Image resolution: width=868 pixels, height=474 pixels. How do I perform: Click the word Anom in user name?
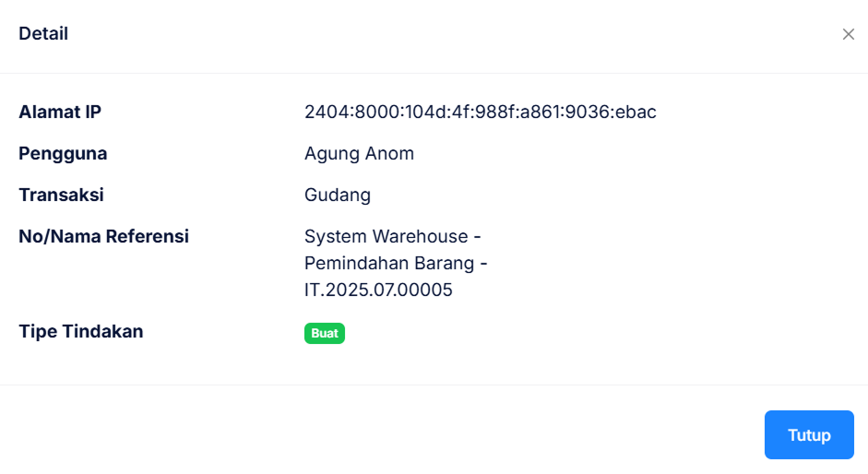click(x=388, y=154)
